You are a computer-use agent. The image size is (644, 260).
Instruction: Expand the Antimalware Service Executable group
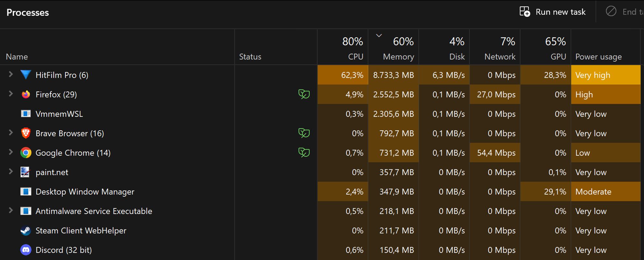coord(11,210)
